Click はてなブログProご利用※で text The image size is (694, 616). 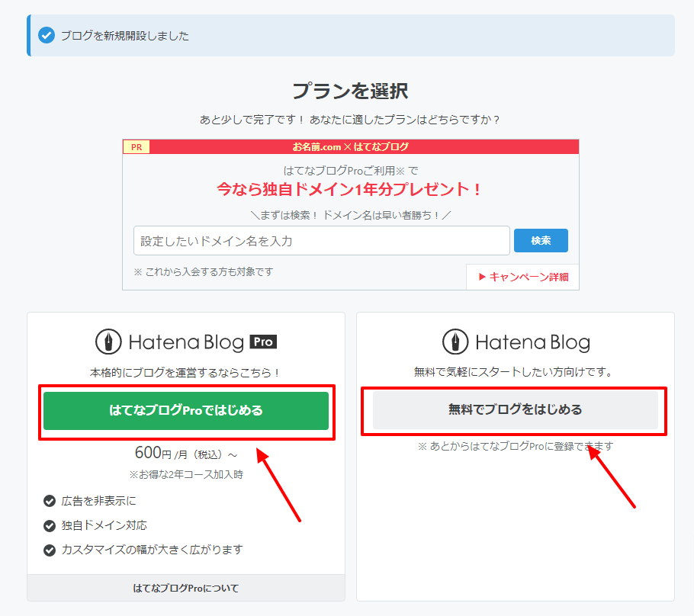click(351, 171)
